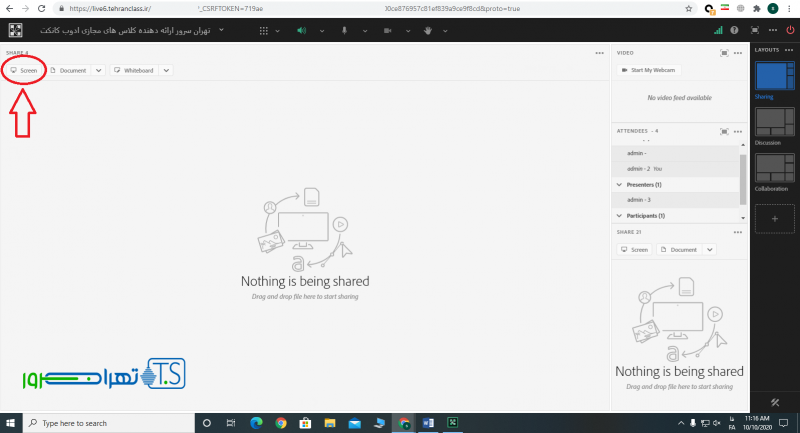Open the apps grid pods menu
This screenshot has height=433, width=800.
pyautogui.click(x=17, y=30)
